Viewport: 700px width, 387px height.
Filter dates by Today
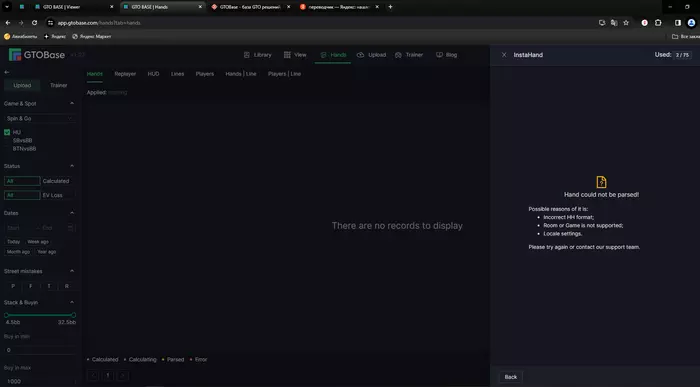click(13, 241)
